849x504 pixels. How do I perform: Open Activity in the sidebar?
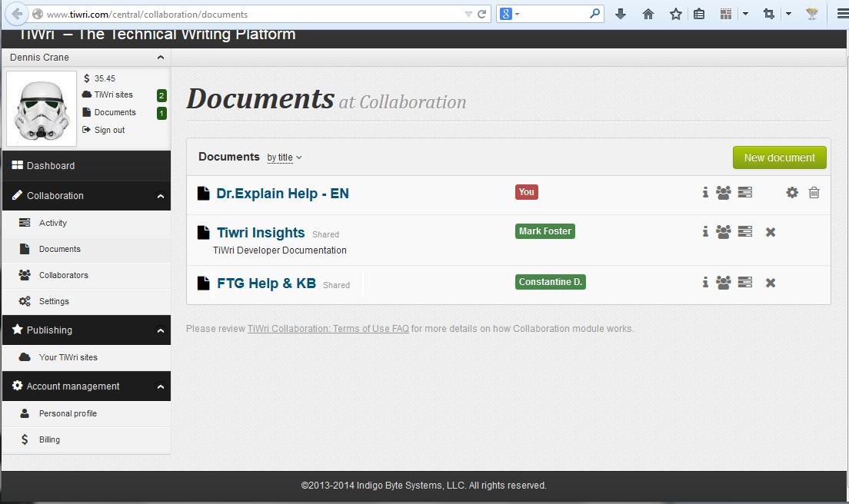click(x=53, y=223)
